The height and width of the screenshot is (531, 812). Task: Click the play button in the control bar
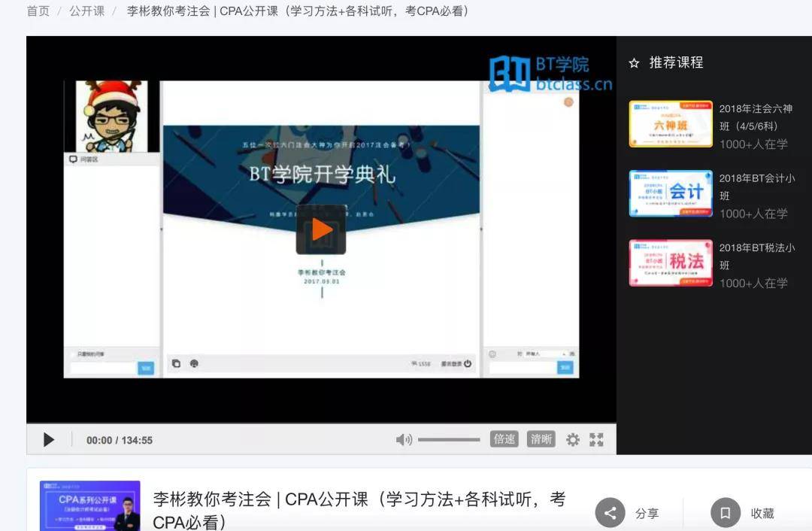(x=48, y=440)
